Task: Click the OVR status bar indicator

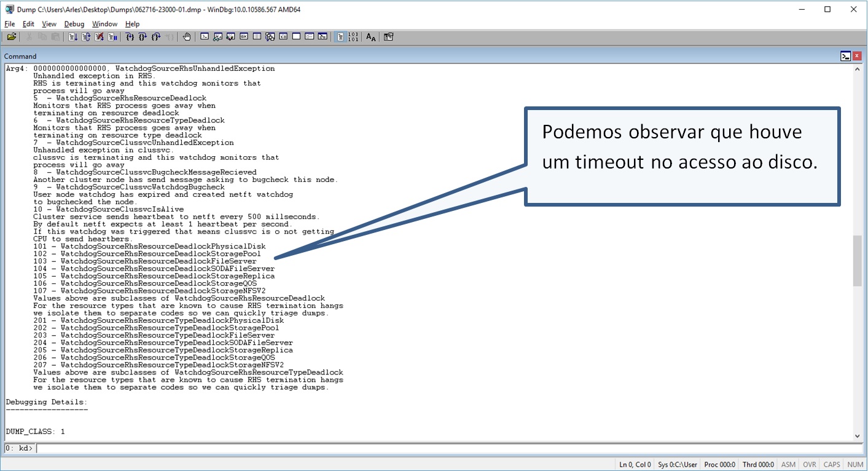Action: 810,465
